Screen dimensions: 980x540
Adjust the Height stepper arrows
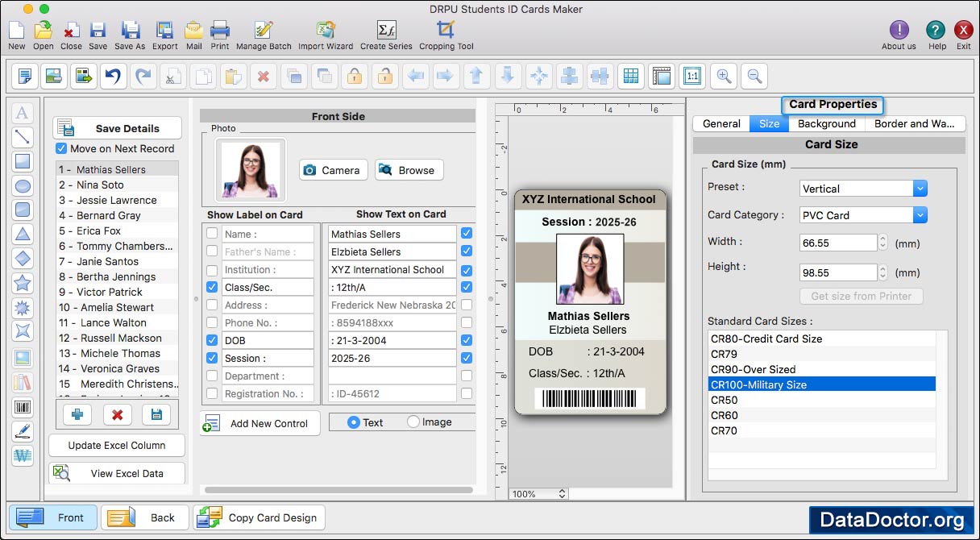[883, 272]
